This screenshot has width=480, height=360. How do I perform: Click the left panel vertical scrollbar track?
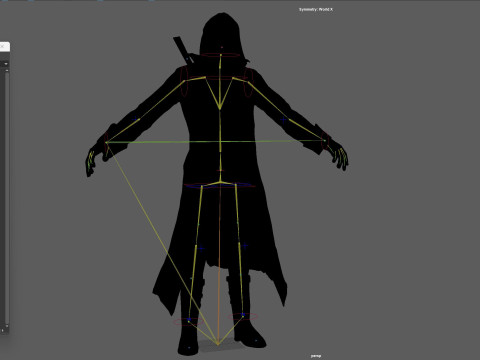[6, 197]
